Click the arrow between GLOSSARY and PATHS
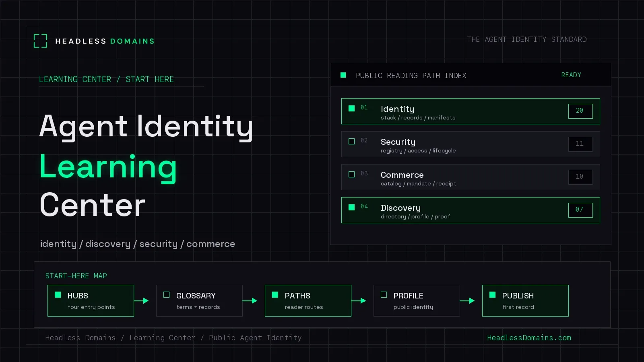644x362 pixels. pyautogui.click(x=250, y=300)
